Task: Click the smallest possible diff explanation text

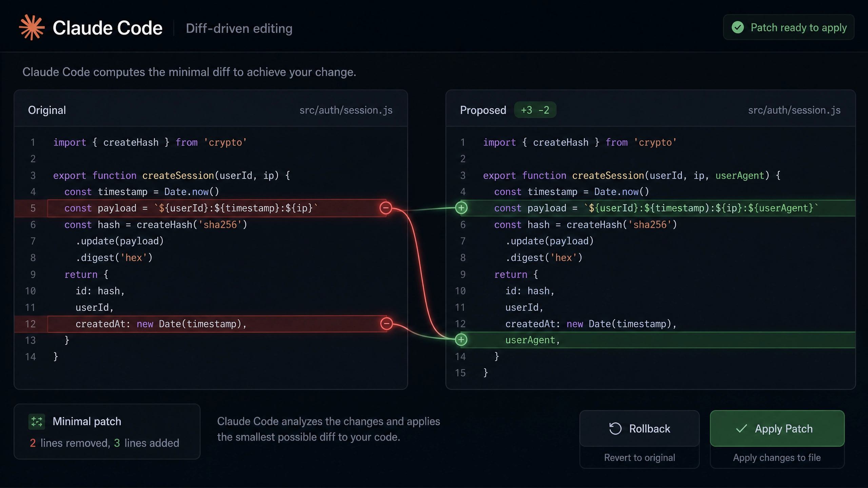Action: coord(329,429)
